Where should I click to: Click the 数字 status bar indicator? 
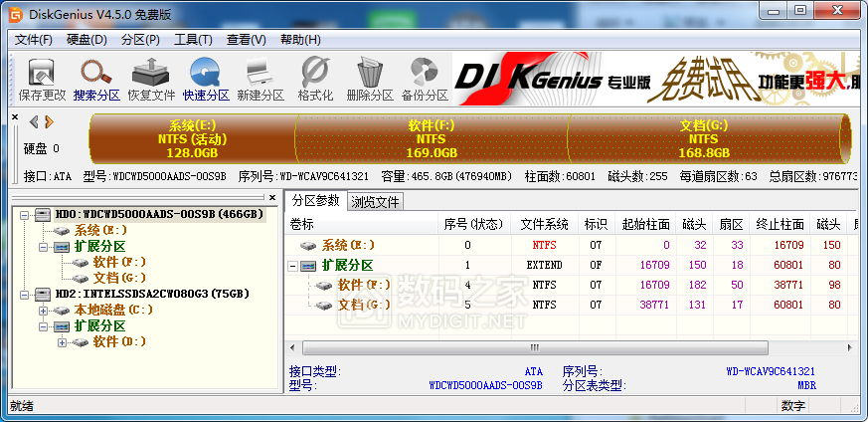(793, 406)
